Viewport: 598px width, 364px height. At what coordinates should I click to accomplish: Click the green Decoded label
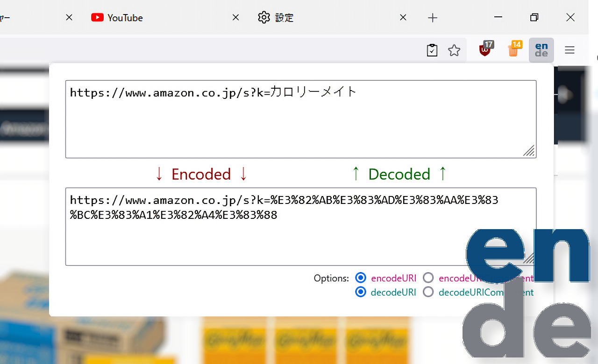click(x=399, y=174)
